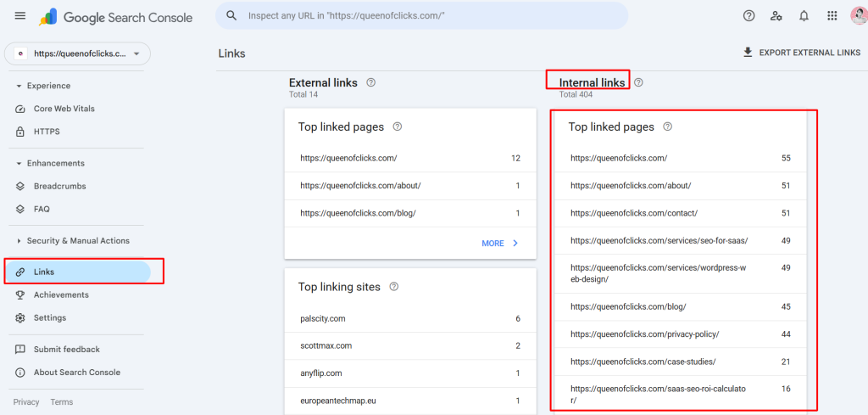Select internal row https://queenofclicks.com/ with 55

[x=681, y=158]
